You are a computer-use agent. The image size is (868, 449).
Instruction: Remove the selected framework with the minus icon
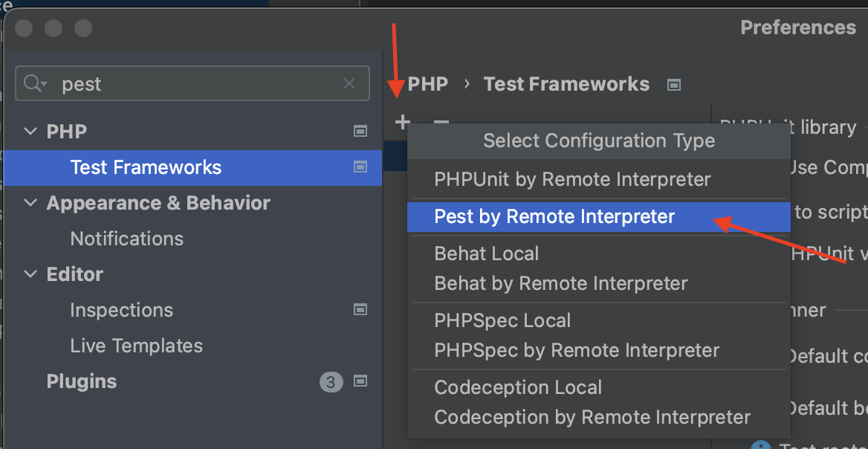[x=441, y=123]
